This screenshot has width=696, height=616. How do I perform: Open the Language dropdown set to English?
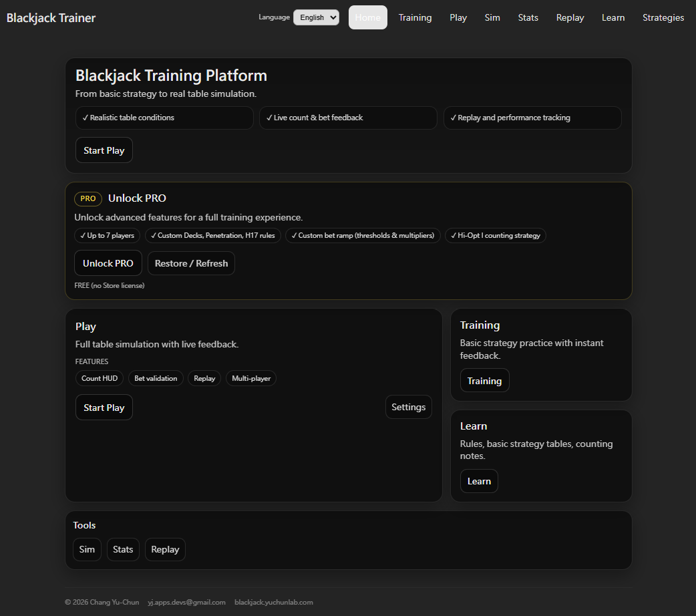coord(316,17)
